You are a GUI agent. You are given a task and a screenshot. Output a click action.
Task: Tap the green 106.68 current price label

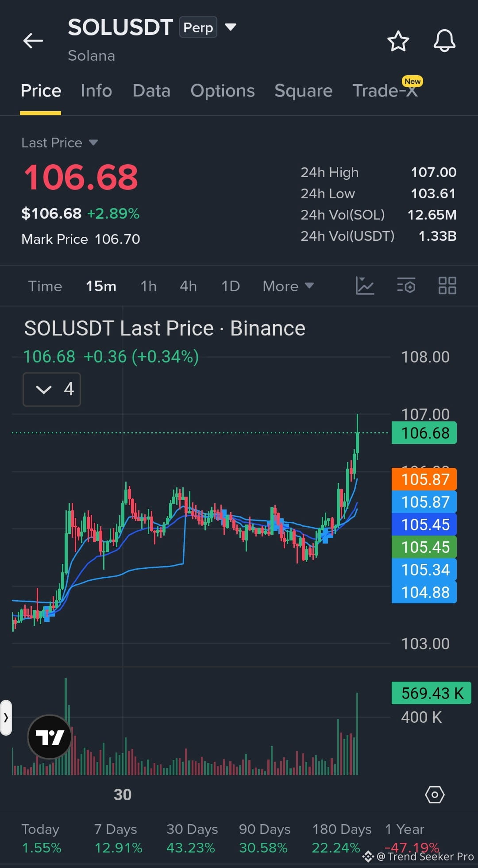(424, 433)
